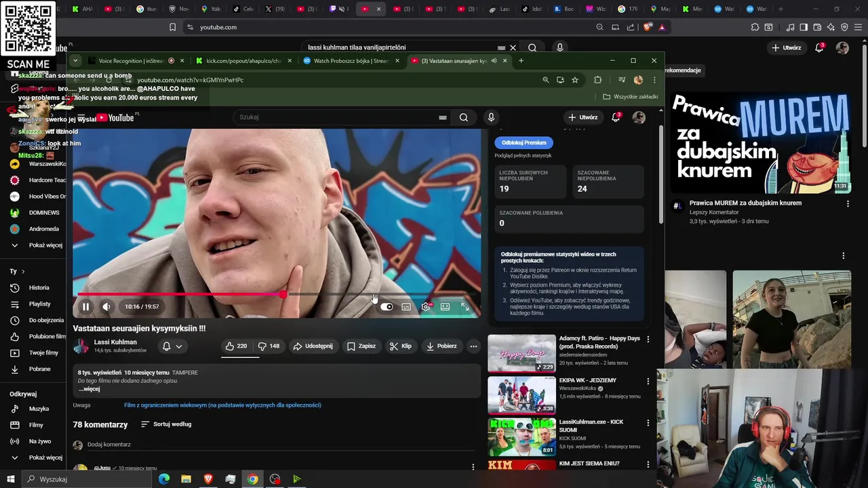Close the Vastataan seuraajien kysymyksiin tab

tap(505, 61)
